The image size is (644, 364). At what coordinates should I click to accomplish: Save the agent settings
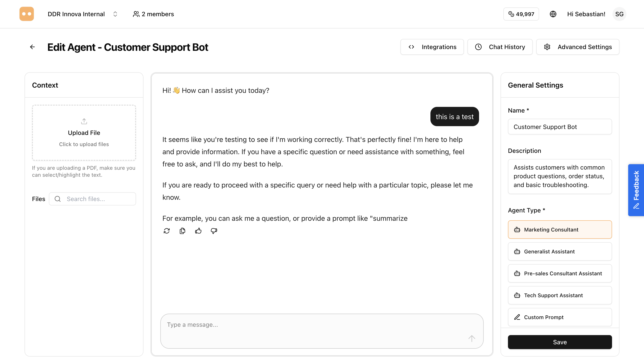pyautogui.click(x=559, y=342)
